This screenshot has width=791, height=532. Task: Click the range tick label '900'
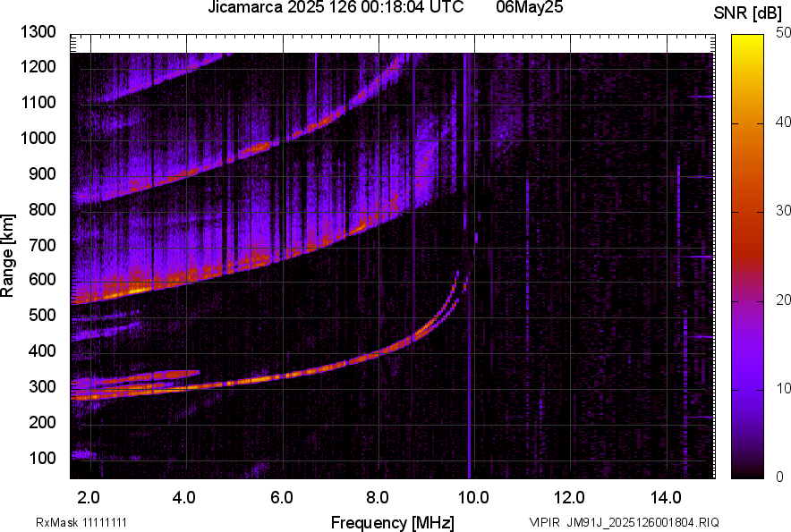[x=42, y=173]
